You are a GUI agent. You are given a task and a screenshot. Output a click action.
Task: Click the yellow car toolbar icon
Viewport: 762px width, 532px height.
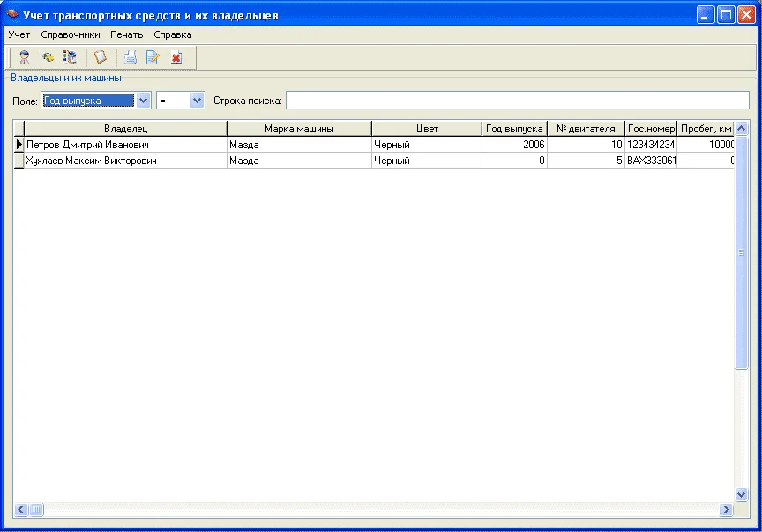pos(48,57)
